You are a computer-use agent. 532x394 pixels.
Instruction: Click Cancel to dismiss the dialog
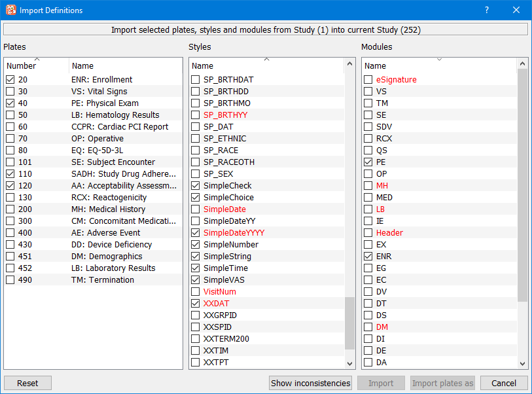504,383
